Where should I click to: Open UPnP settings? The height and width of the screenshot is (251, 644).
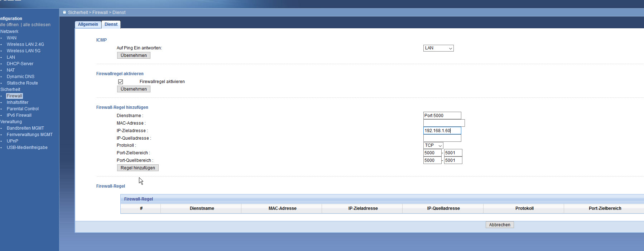click(13, 141)
